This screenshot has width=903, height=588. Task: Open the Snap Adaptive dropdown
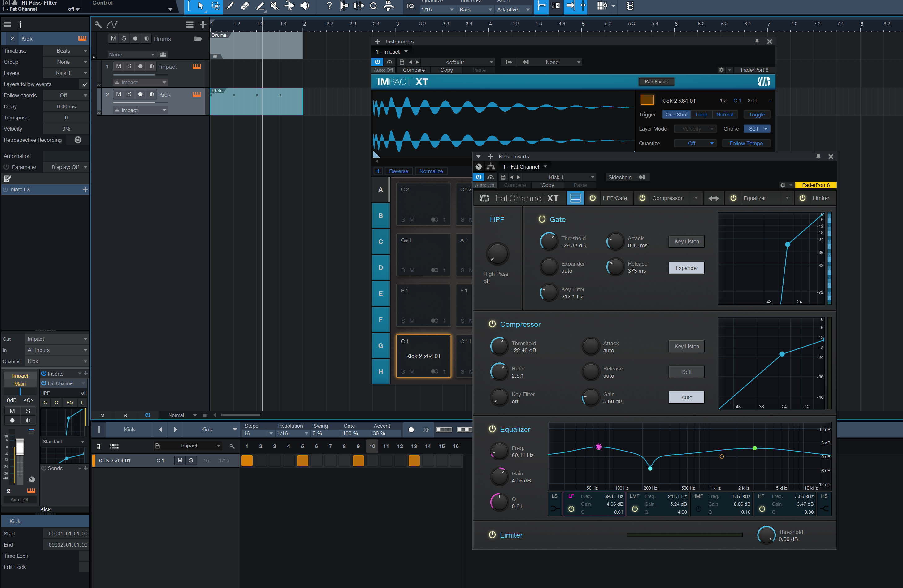[x=513, y=10]
